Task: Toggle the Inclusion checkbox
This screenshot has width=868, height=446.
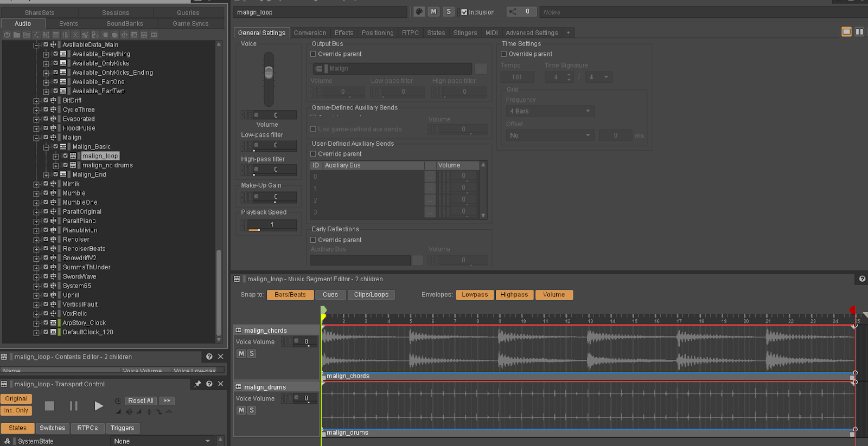Action: (x=464, y=12)
